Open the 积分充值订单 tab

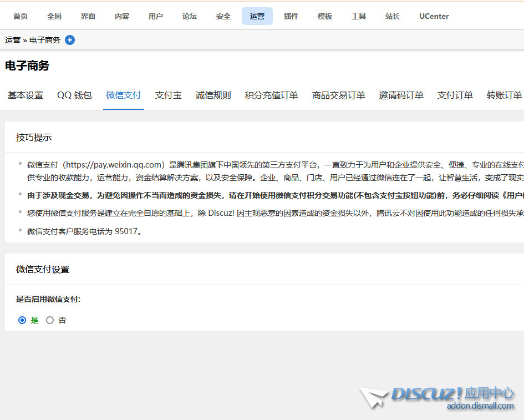click(271, 95)
